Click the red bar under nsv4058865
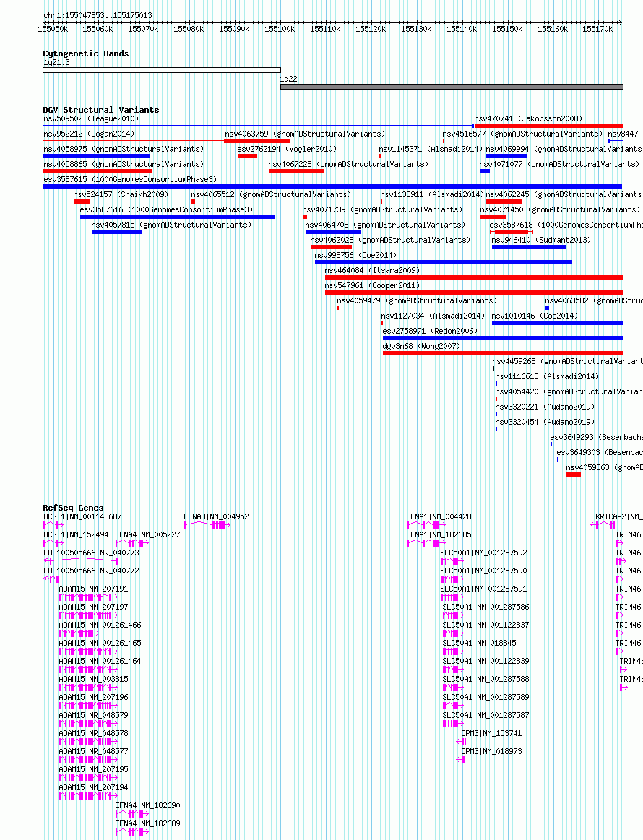The width and height of the screenshot is (643, 840). [98, 171]
